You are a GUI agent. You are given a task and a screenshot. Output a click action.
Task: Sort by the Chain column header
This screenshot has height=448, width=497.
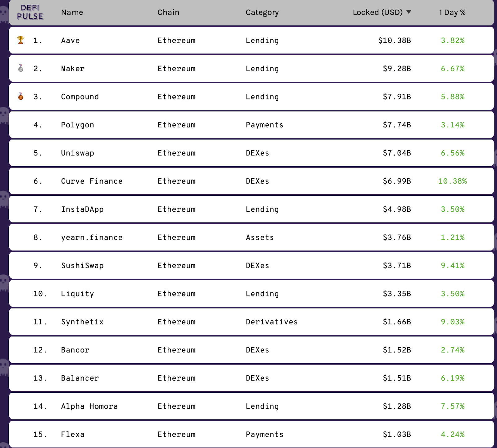pyautogui.click(x=168, y=12)
